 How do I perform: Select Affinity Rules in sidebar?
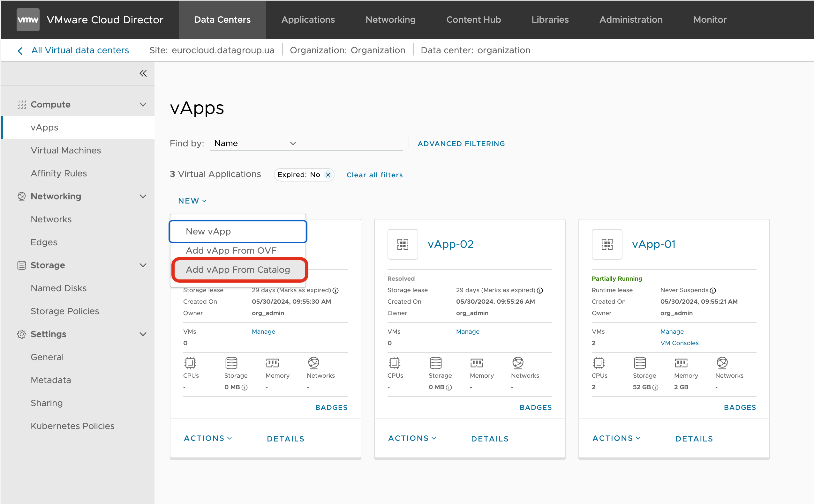click(59, 173)
